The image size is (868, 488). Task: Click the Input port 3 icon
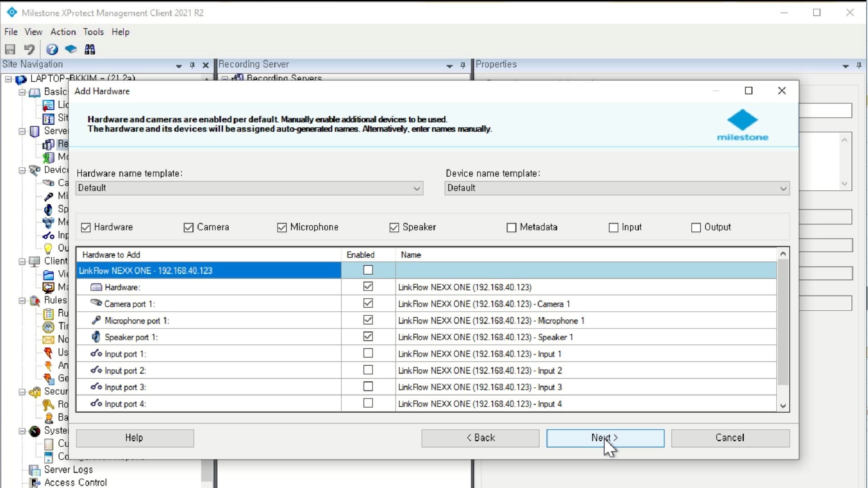pyautogui.click(x=96, y=387)
